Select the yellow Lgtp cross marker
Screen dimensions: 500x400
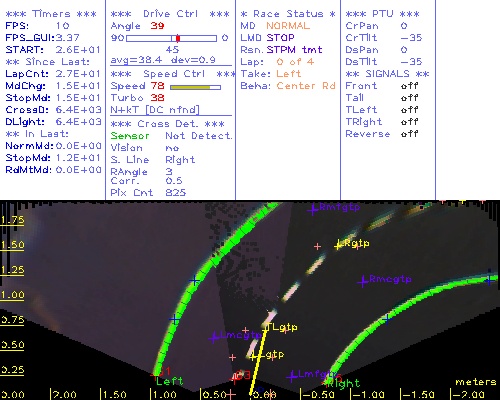pyautogui.click(x=253, y=357)
